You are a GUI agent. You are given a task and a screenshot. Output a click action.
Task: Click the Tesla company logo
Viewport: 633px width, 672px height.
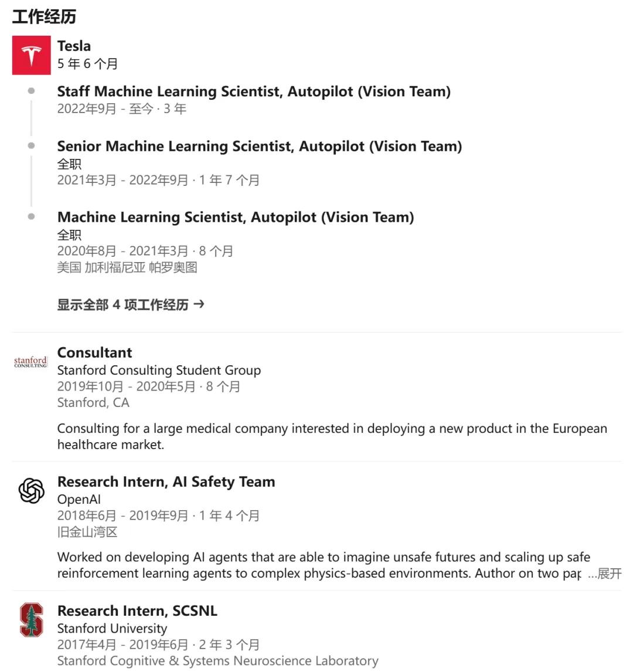tap(32, 55)
